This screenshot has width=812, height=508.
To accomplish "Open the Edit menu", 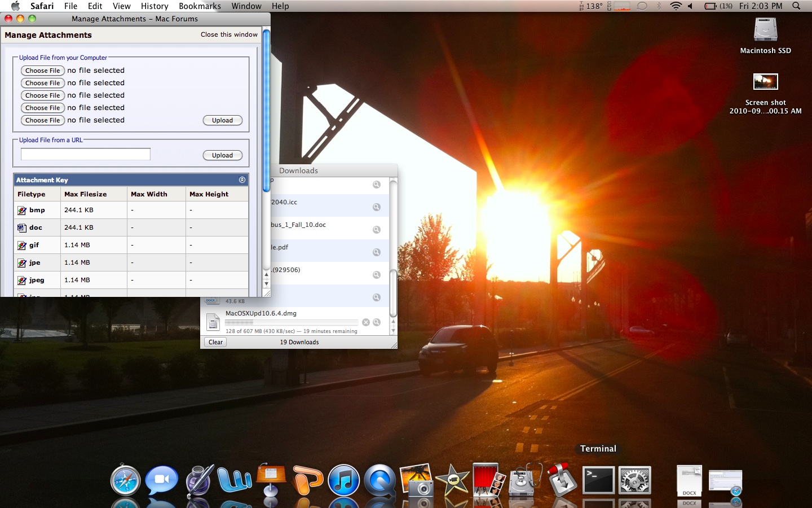I will [95, 6].
